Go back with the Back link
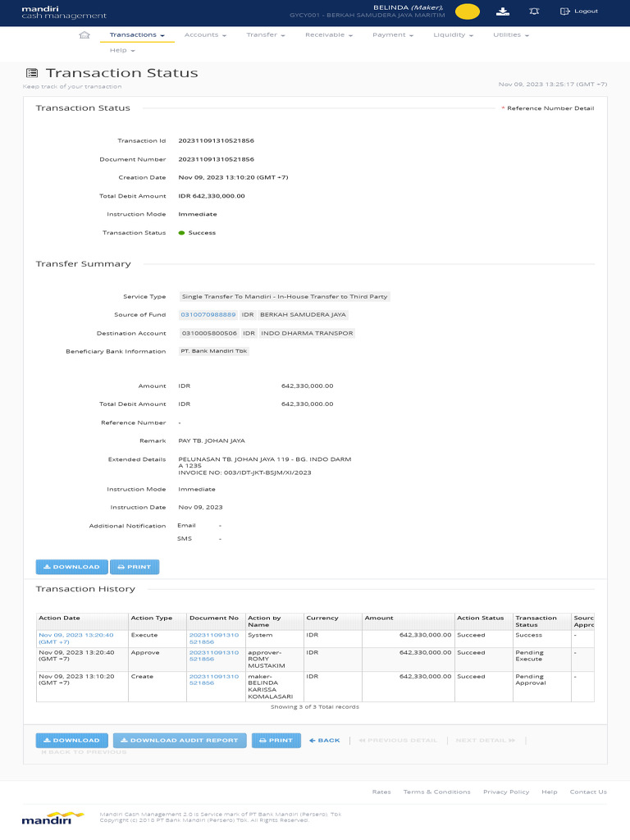Screen dimensions: 630x840 click(x=325, y=741)
